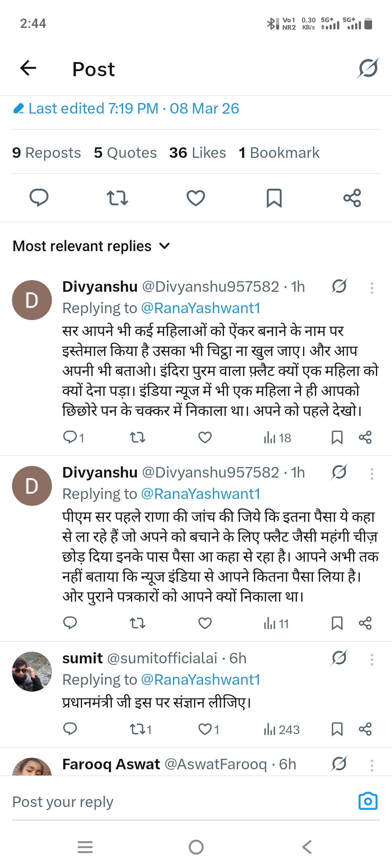392x868 pixels.
Task: Tap the back arrow next to Post
Action: pos(28,68)
